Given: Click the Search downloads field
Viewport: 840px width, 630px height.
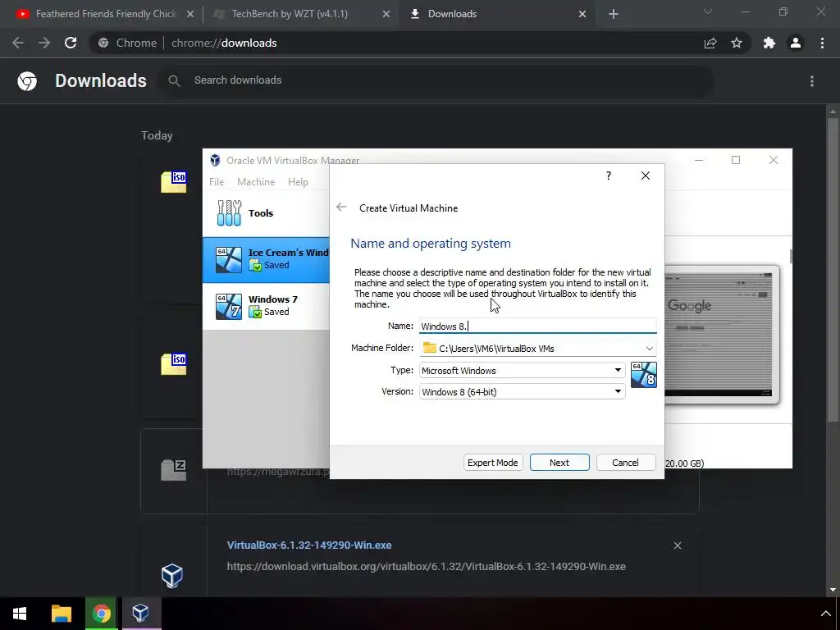Looking at the screenshot, I should [x=435, y=80].
